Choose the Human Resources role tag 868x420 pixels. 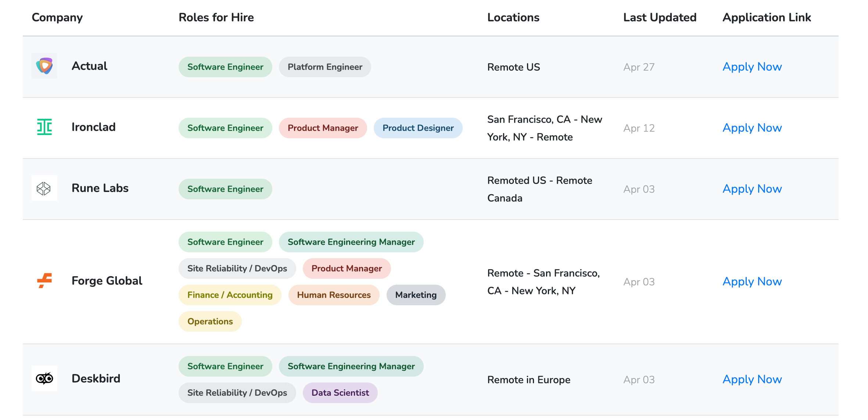334,295
